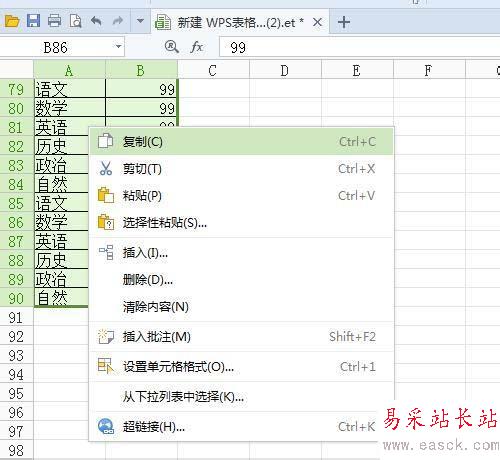Choose 插入批注(M) to add comment
The height and width of the screenshot is (460, 500).
(242, 337)
